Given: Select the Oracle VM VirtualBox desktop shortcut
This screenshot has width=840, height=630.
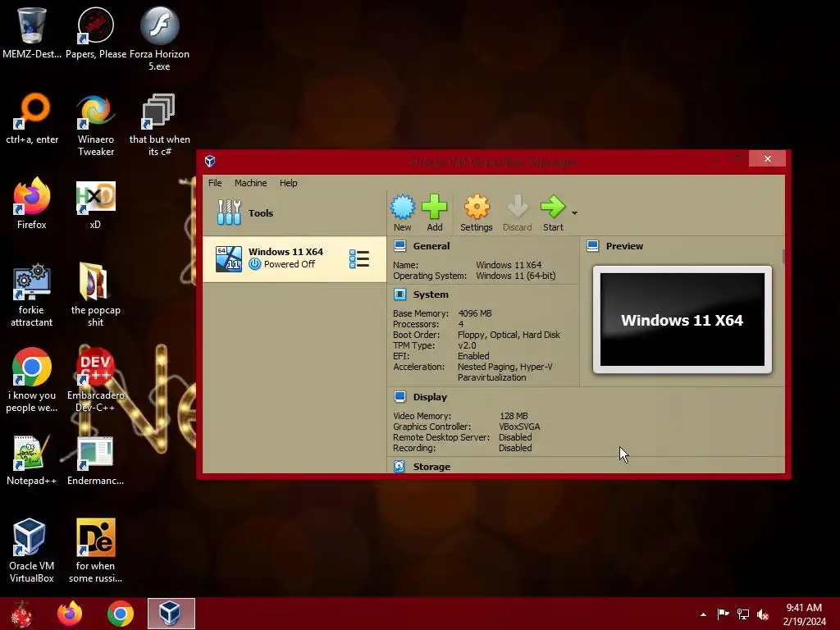Looking at the screenshot, I should (32, 550).
